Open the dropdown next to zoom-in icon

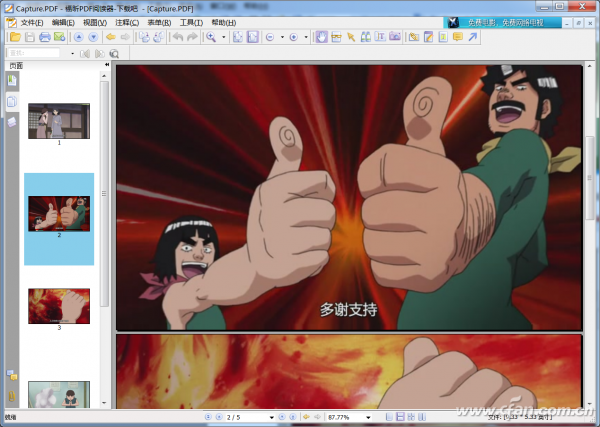click(306, 37)
